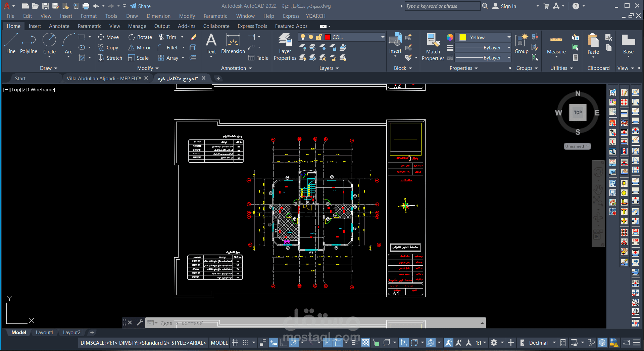Click the Plot printer icon
Image resolution: width=644 pixels, height=351 pixels.
click(86, 6)
